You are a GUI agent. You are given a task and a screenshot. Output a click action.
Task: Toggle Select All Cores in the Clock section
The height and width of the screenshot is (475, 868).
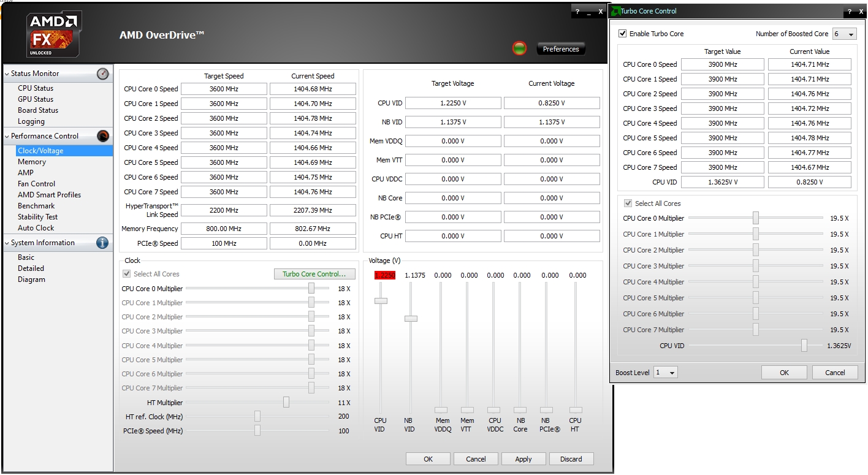click(127, 274)
